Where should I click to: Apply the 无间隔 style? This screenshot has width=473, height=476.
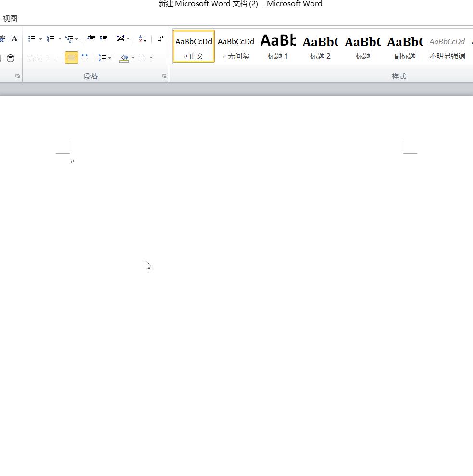point(236,47)
